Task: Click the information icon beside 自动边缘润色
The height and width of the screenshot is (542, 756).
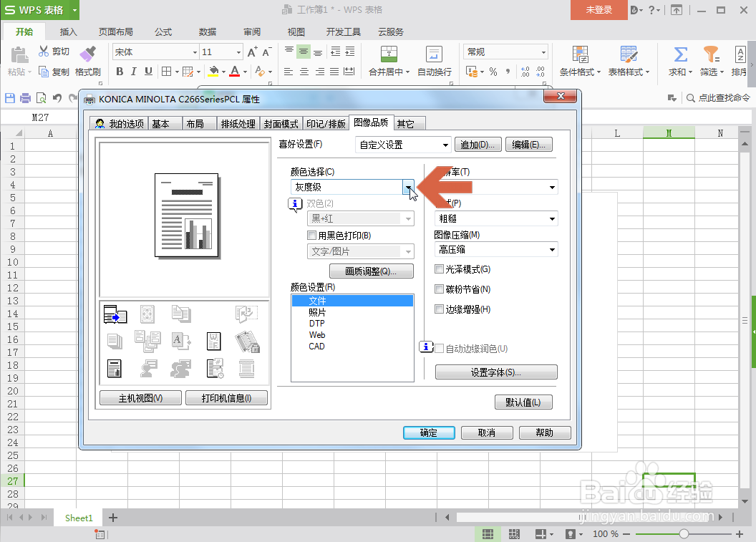Action: pyautogui.click(x=426, y=347)
